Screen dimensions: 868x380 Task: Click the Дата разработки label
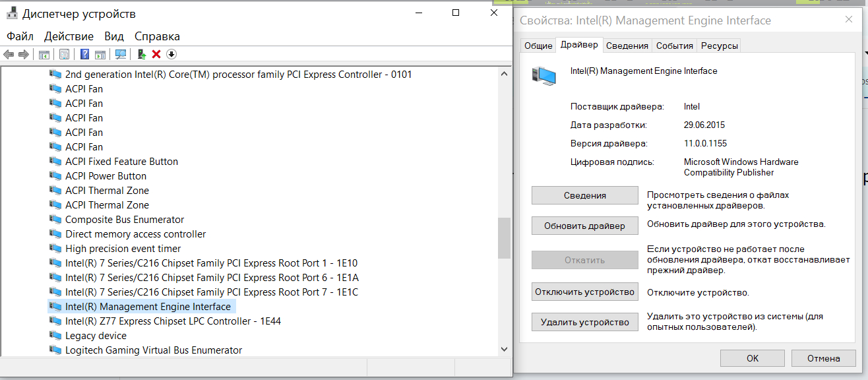(608, 125)
